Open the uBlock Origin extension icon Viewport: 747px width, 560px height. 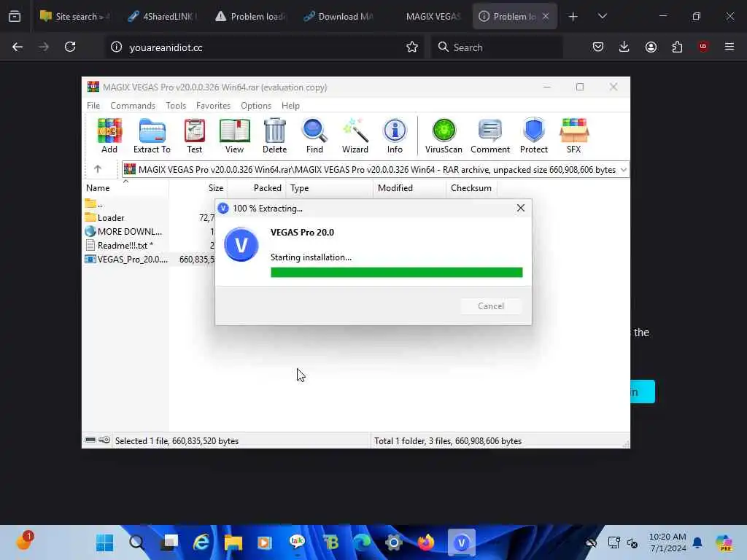pos(703,47)
